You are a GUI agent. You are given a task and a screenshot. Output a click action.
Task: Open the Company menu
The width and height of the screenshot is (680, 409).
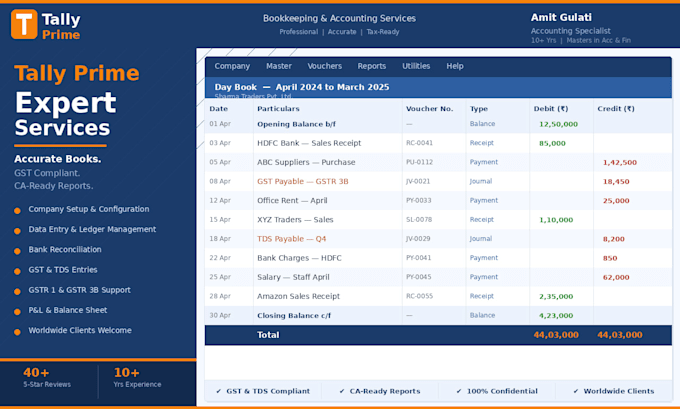point(232,66)
